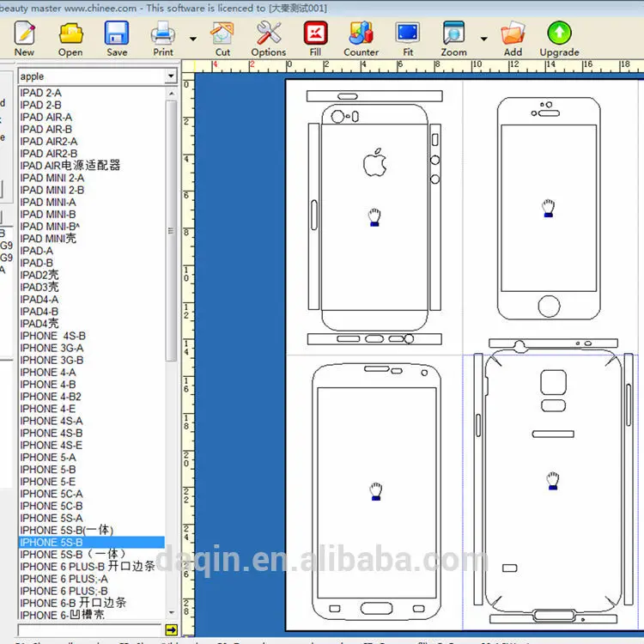Click the model list scroll down arrow
The width and height of the screenshot is (644, 644).
172,613
